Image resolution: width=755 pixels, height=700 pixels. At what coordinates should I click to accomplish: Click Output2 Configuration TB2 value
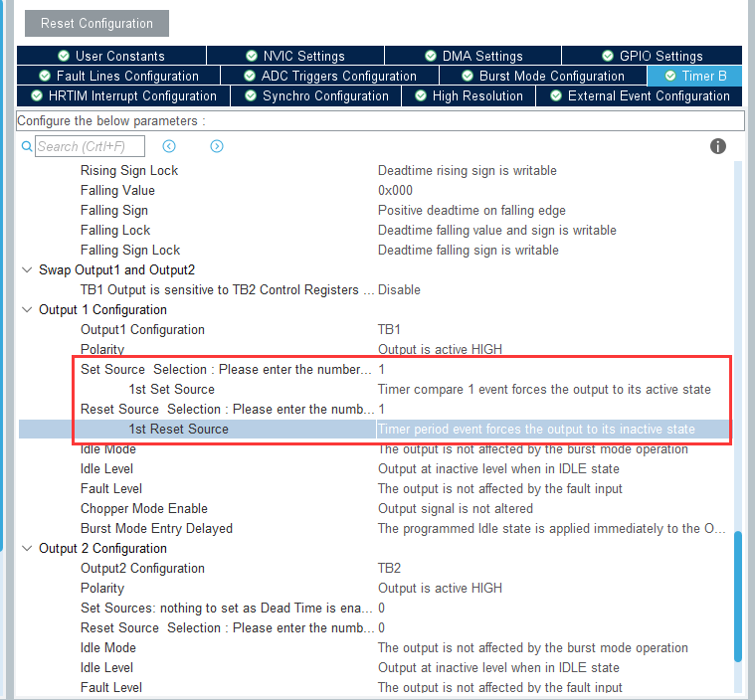pos(389,568)
